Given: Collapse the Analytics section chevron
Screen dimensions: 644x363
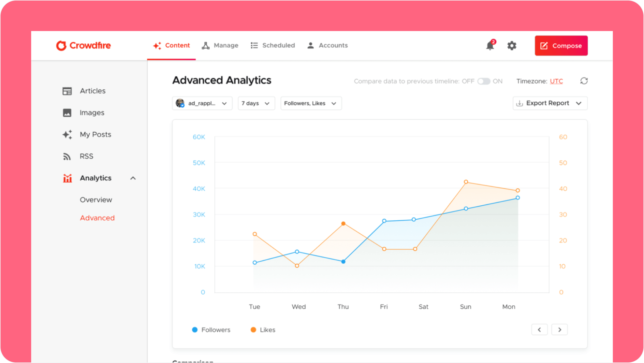Looking at the screenshot, I should tap(133, 178).
